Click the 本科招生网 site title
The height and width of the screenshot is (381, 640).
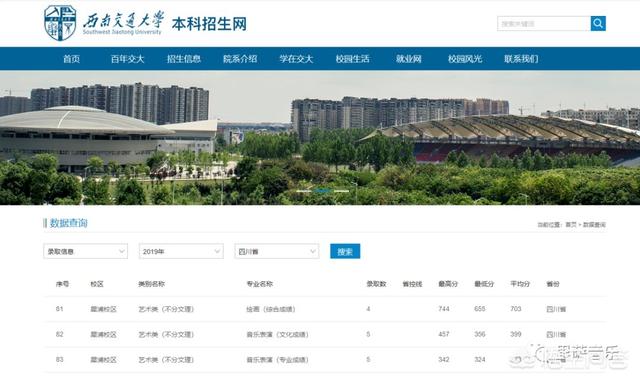209,24
